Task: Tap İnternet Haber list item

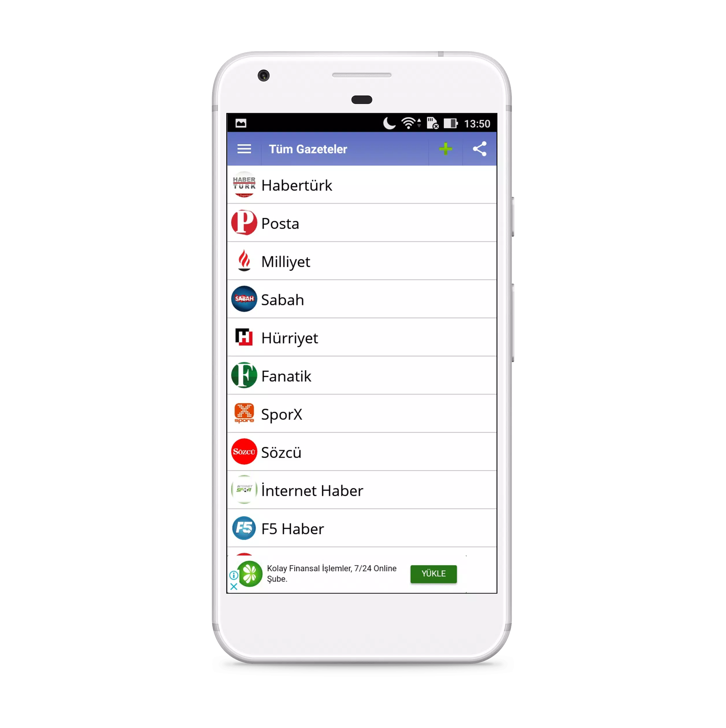Action: [363, 491]
